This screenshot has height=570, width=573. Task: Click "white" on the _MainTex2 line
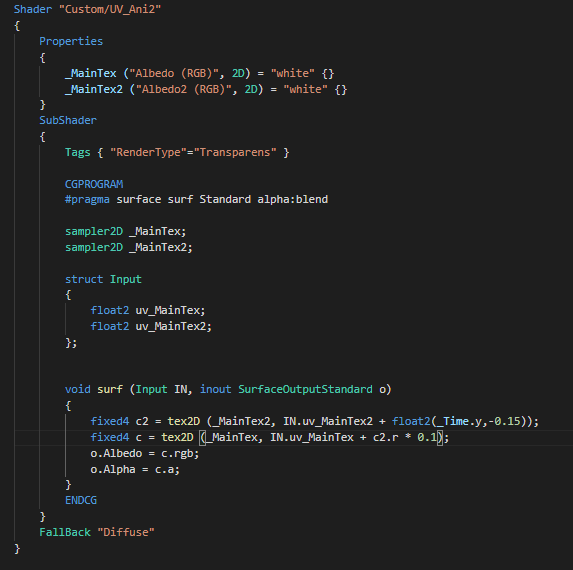pos(305,90)
